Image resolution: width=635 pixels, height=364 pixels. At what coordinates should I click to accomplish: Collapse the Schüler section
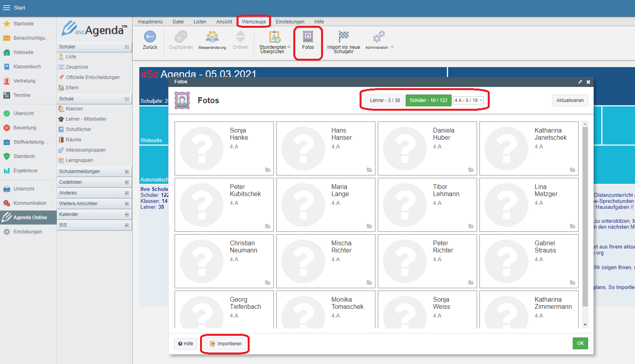[127, 47]
